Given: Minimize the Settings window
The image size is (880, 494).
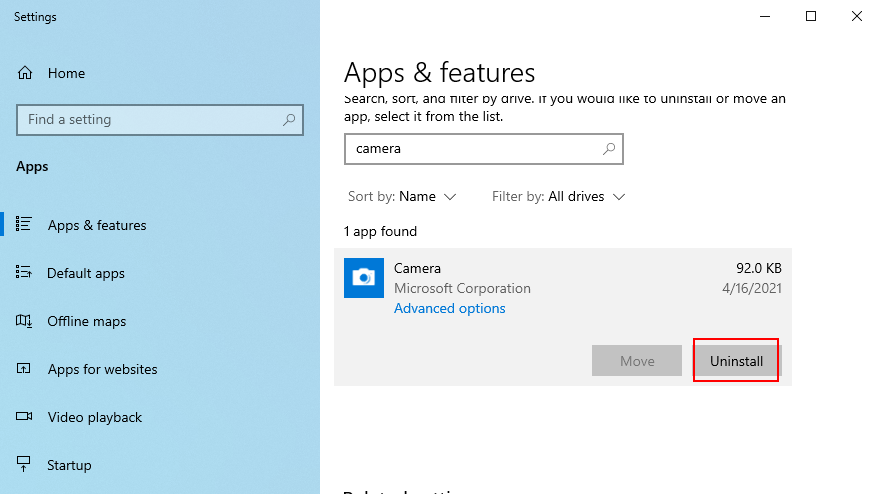Looking at the screenshot, I should point(765,16).
